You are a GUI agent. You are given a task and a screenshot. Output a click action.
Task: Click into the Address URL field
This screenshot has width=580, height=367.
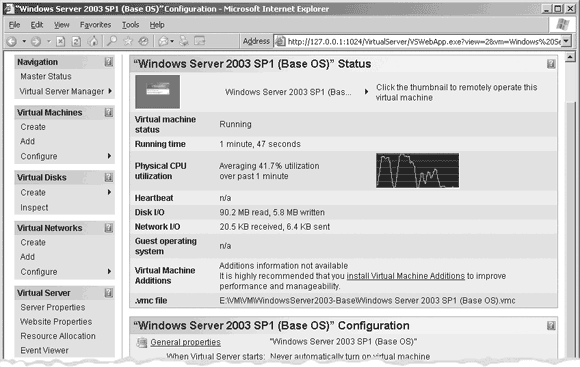[x=424, y=41]
